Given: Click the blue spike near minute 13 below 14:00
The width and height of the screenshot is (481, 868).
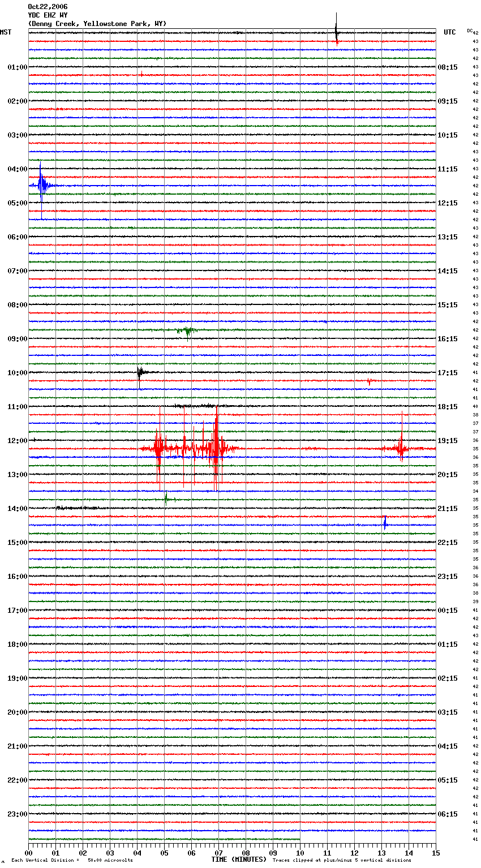Looking at the screenshot, I should click(385, 523).
